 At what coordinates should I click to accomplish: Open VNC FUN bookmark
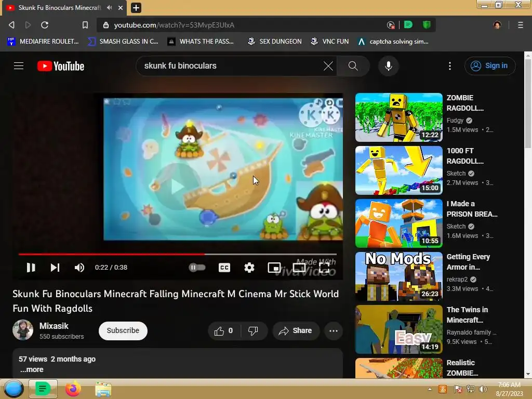point(330,42)
